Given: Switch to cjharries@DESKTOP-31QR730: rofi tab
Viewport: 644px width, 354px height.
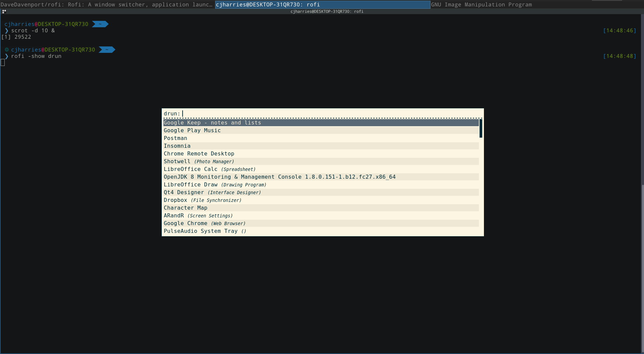Looking at the screenshot, I should click(x=323, y=4).
